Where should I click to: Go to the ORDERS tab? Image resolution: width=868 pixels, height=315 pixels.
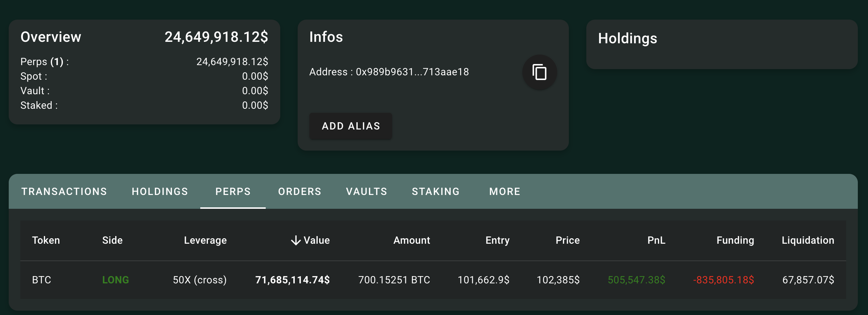300,191
